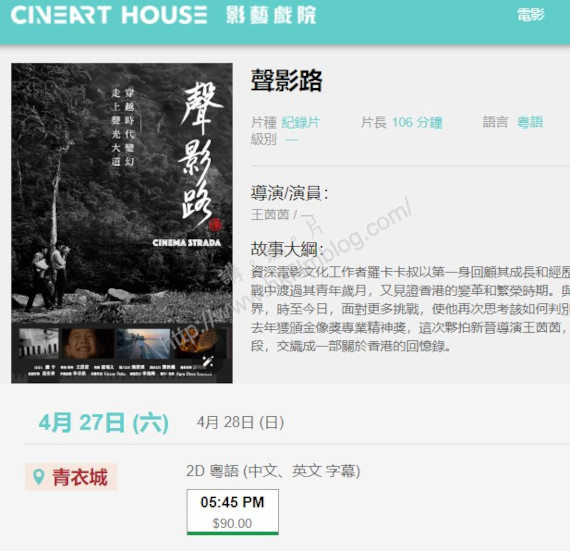570x551 pixels.
Task: Click director name 王茵茵
Action: point(270,214)
